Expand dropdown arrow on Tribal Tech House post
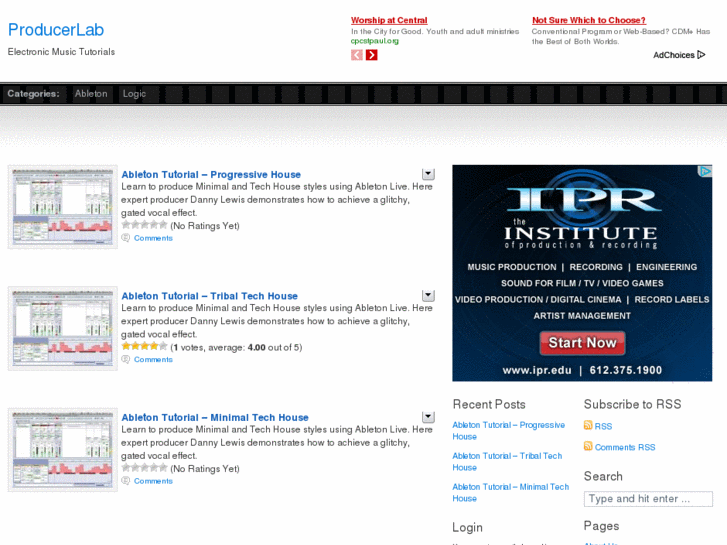The width and height of the screenshot is (727, 545). pos(428,295)
